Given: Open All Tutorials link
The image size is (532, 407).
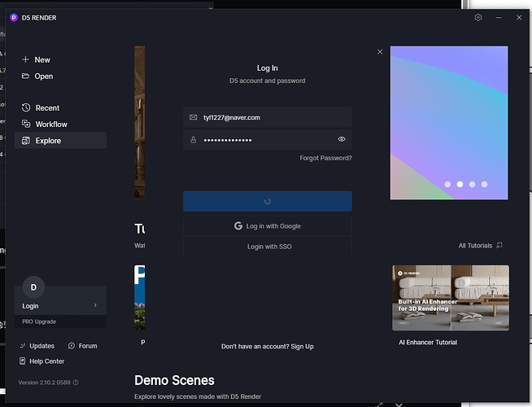Looking at the screenshot, I should (x=475, y=246).
